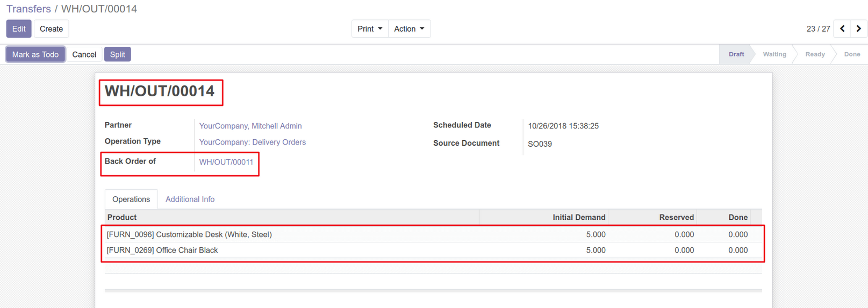Expand the Action dropdown menu

click(409, 29)
